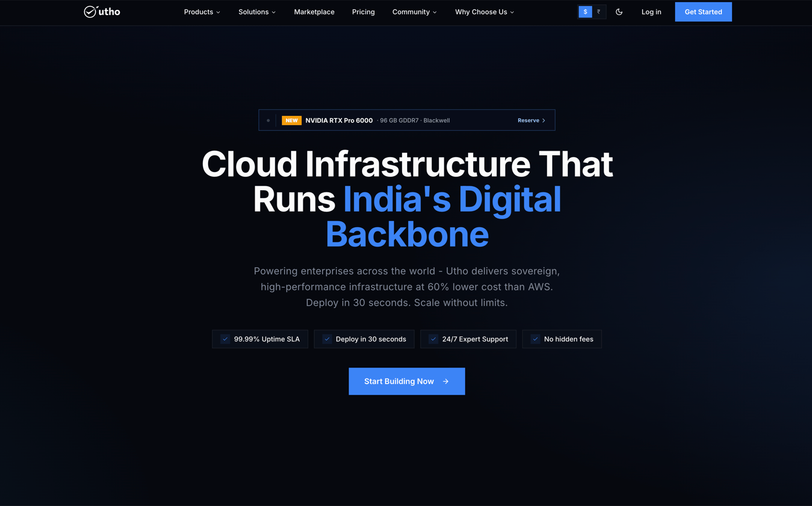This screenshot has height=506, width=812.
Task: Switch currency to dollar
Action: coord(585,12)
